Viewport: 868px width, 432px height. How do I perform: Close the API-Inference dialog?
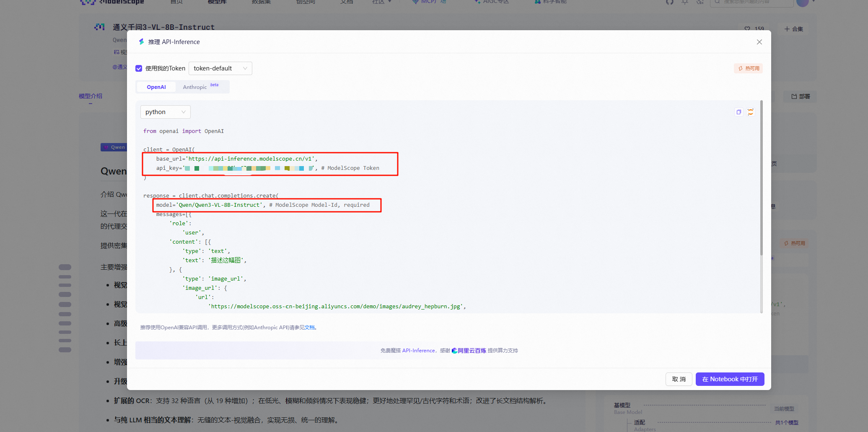pyautogui.click(x=759, y=42)
